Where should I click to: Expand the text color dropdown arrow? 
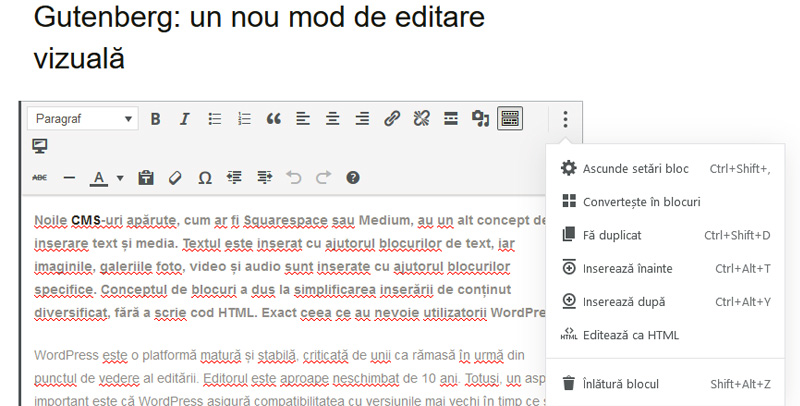(120, 178)
